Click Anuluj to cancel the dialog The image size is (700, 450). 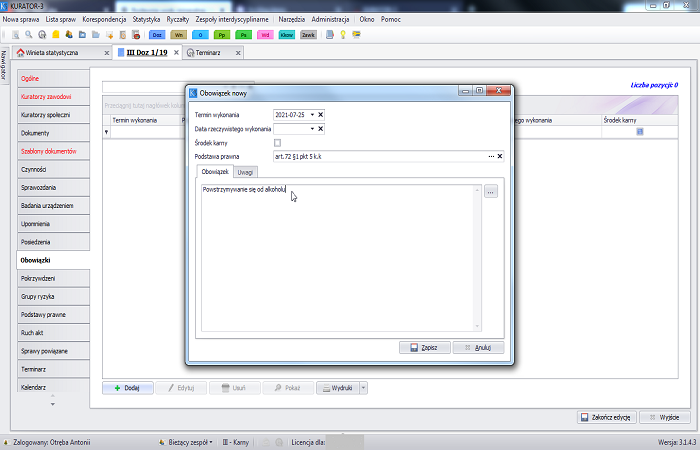pos(478,347)
